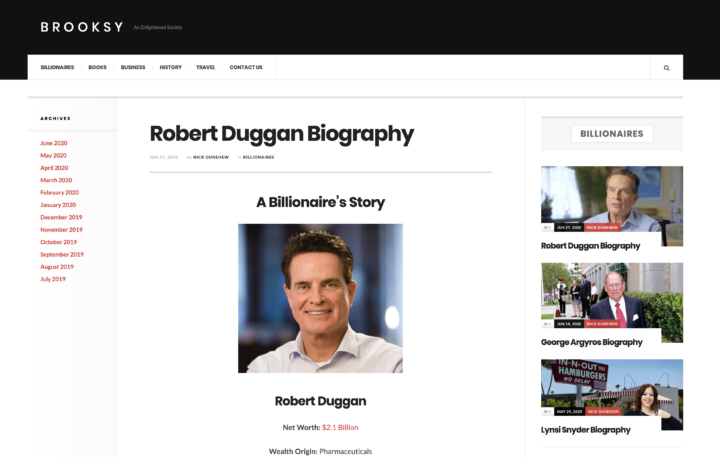Screen dimensions: 720x457
Task: Open the Billionaires menu item
Action: click(57, 68)
